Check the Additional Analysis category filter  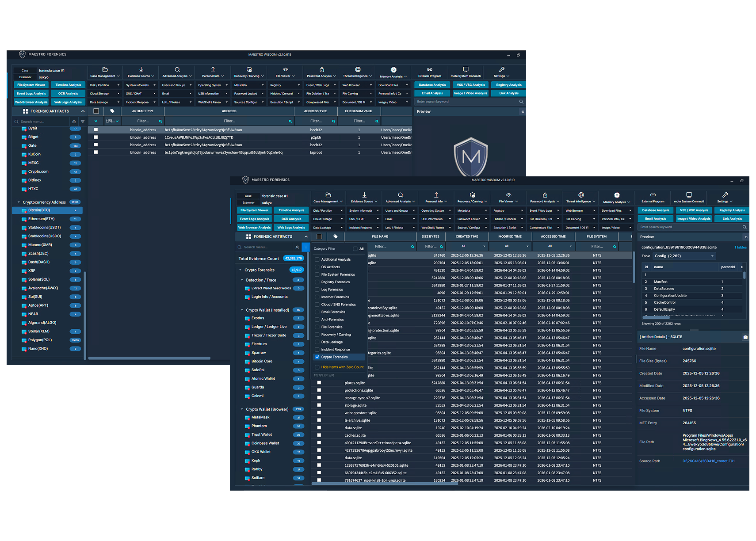tap(317, 259)
